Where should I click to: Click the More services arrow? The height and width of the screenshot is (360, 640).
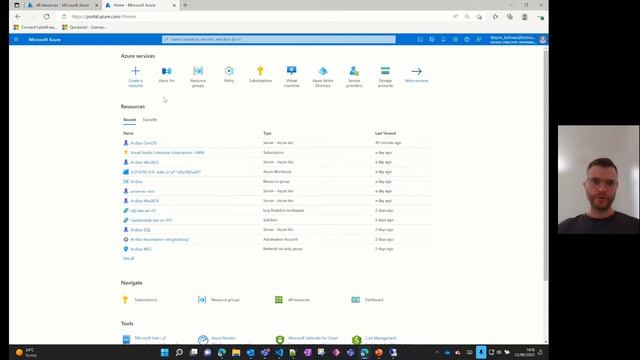click(x=416, y=74)
